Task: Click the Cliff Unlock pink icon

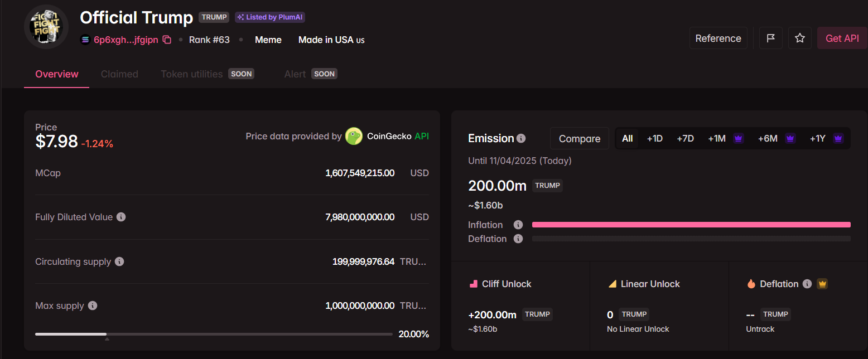Action: (x=474, y=284)
